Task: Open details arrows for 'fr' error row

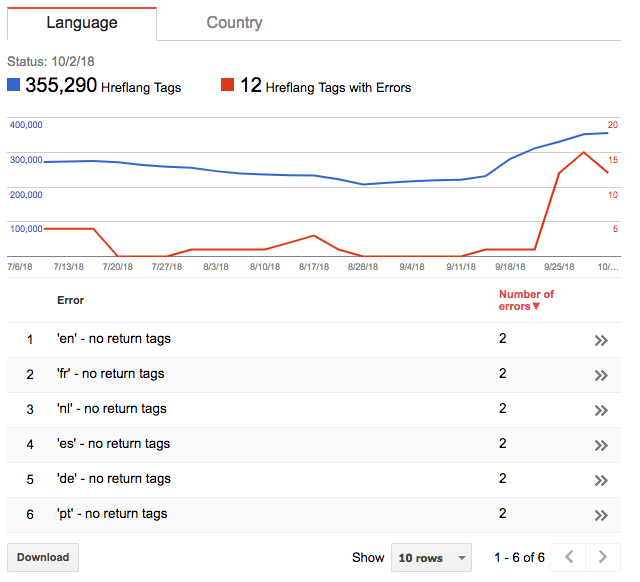Action: (601, 375)
